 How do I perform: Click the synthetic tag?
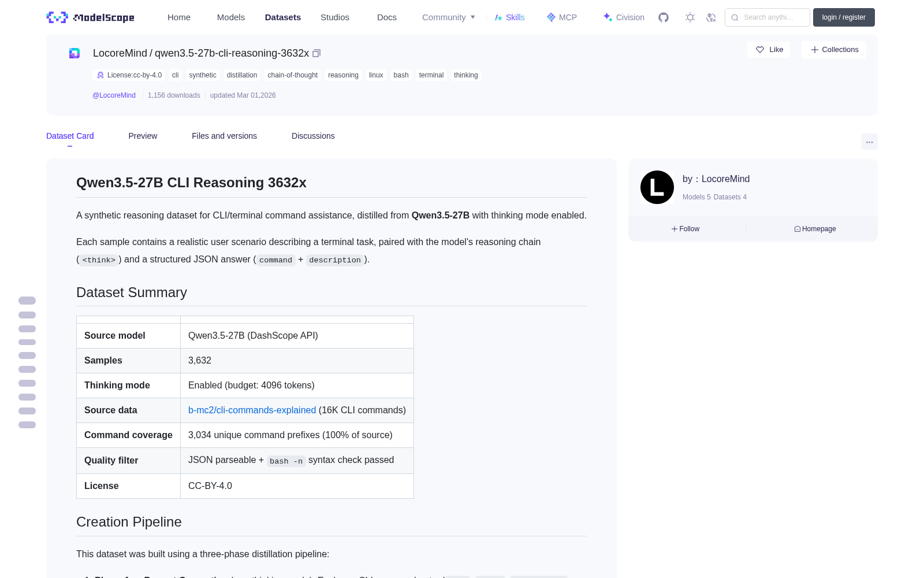tap(203, 75)
